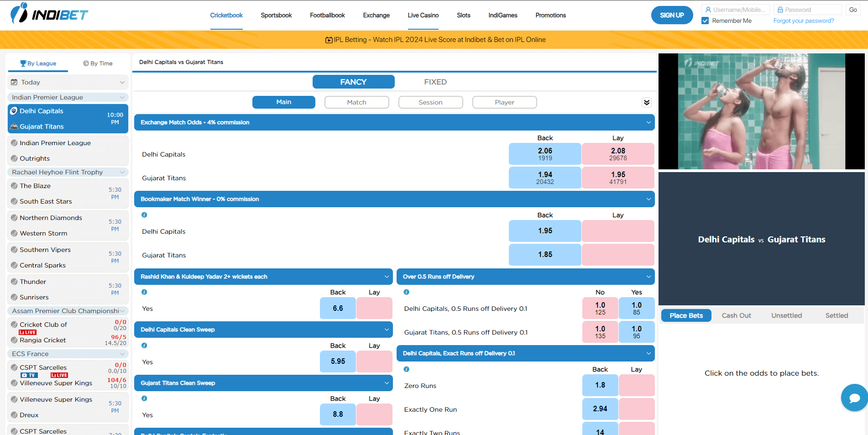Select the Session market filter
868x435 pixels.
[x=430, y=102]
